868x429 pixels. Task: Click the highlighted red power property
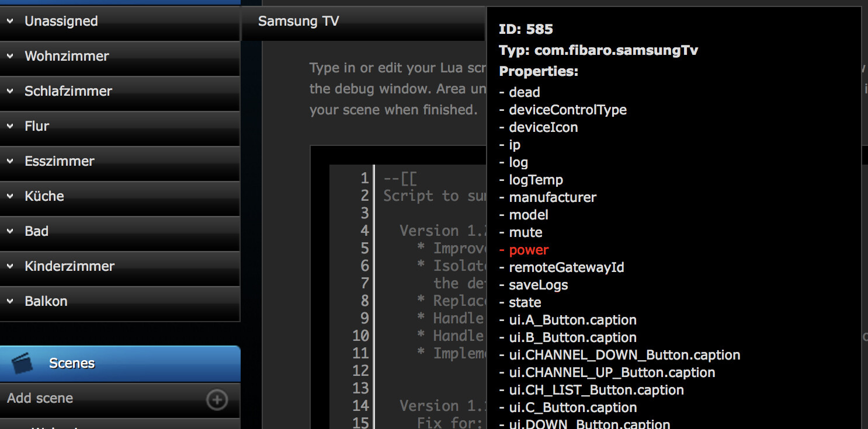(529, 250)
